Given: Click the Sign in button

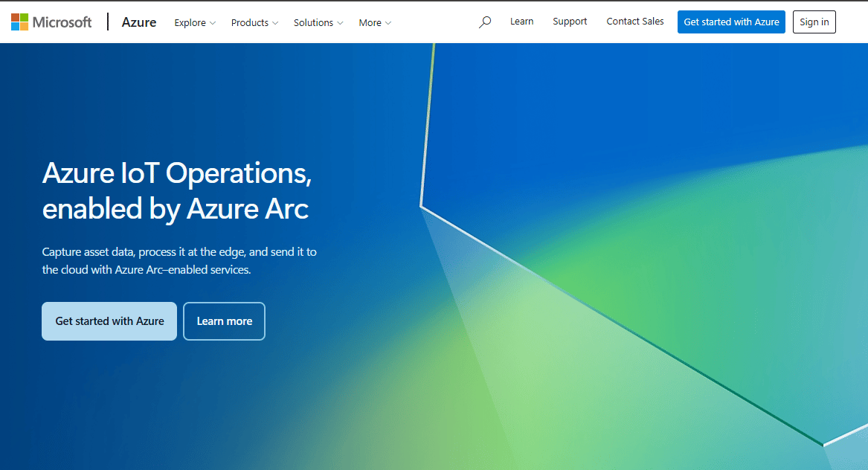Looking at the screenshot, I should click(814, 22).
